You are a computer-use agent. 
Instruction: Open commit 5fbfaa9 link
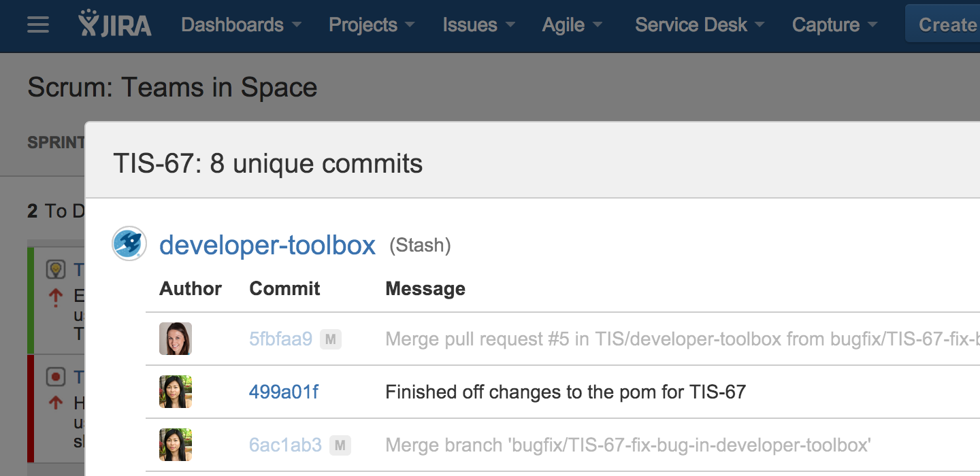point(280,339)
